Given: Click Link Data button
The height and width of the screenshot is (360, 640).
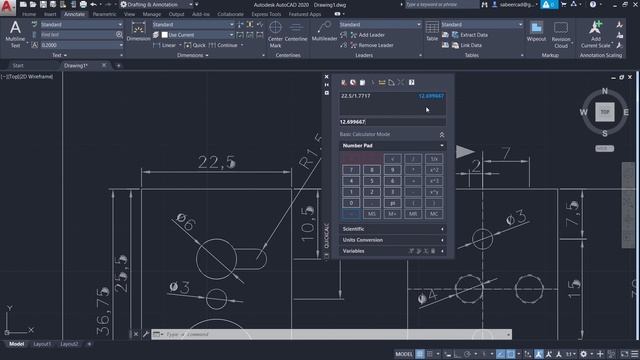Looking at the screenshot, I should pyautogui.click(x=467, y=45).
